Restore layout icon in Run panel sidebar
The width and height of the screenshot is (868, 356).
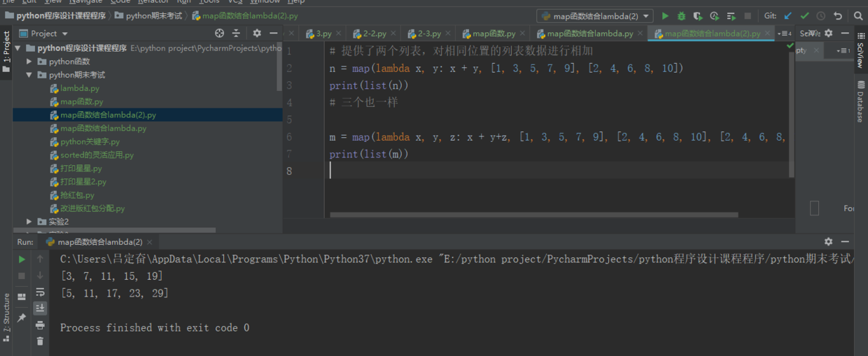coord(22,297)
